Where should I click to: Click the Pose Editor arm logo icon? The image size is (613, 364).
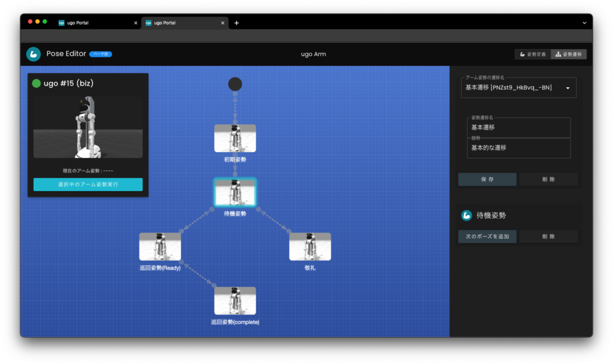(x=34, y=54)
